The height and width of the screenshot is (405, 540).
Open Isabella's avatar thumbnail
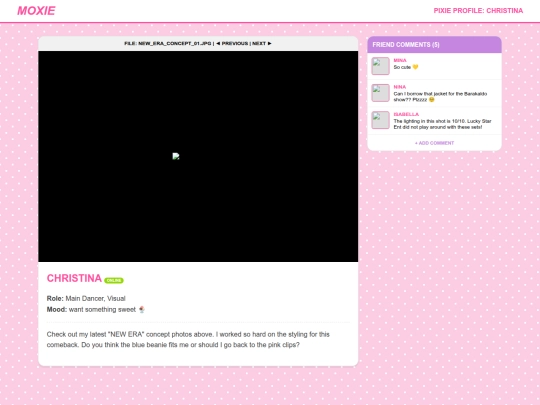tap(380, 120)
